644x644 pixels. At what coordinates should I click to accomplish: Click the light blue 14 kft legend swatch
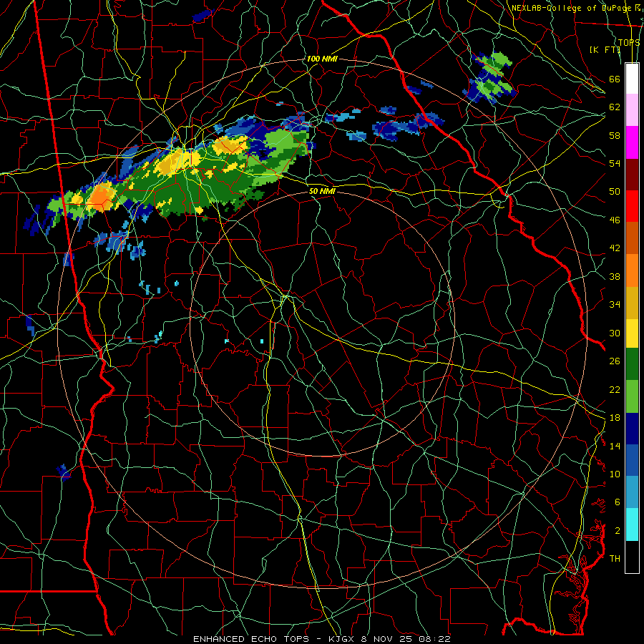[x=632, y=492]
